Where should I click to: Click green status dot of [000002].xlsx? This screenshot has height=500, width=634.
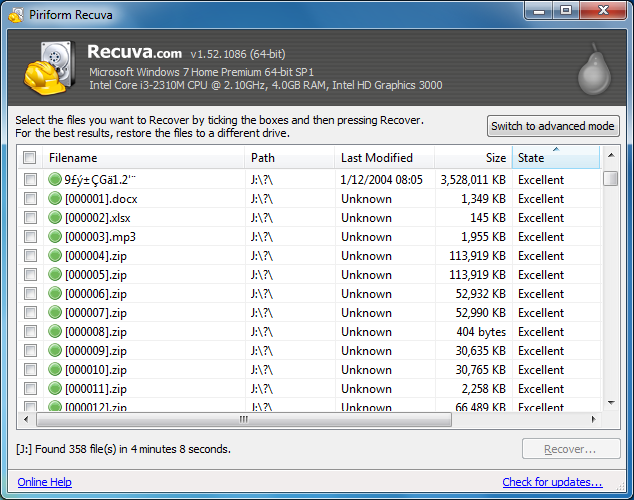55,217
